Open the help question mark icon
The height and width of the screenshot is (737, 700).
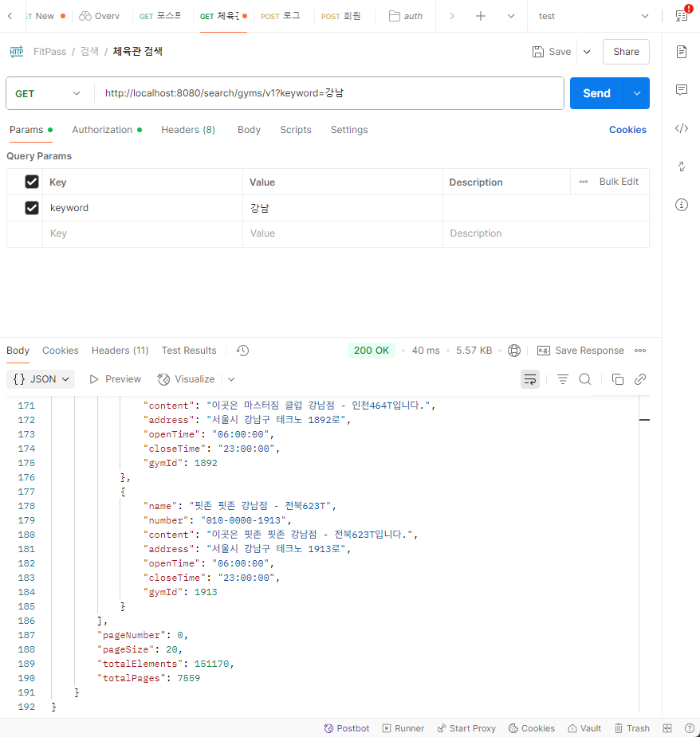(x=689, y=728)
